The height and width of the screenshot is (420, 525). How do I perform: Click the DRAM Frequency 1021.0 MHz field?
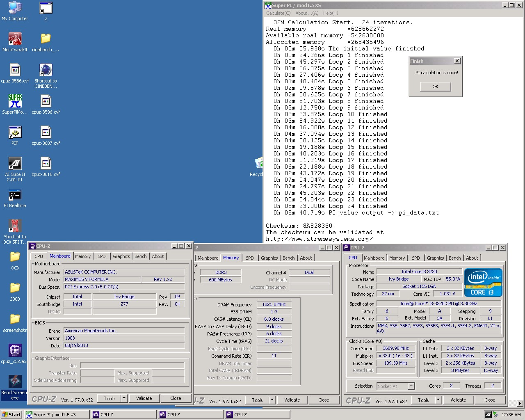(274, 304)
